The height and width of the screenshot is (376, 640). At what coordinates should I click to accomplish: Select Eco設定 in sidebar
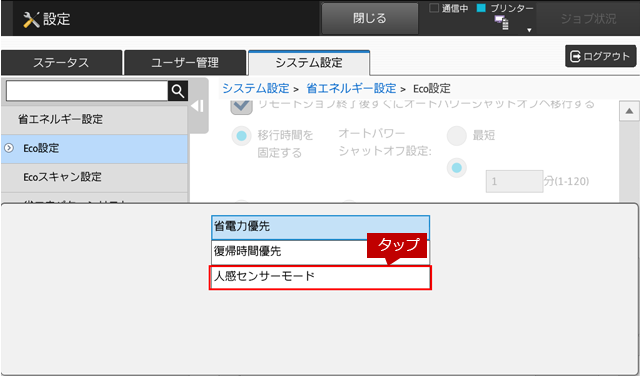[x=94, y=149]
